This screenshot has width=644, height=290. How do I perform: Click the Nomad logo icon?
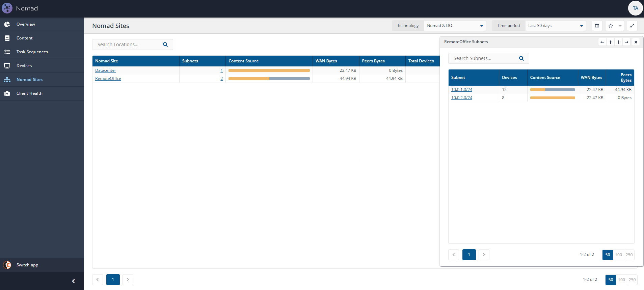[x=7, y=8]
